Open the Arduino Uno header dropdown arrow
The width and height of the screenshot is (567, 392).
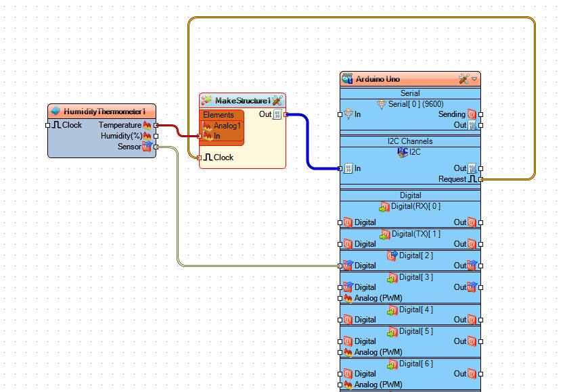point(474,79)
